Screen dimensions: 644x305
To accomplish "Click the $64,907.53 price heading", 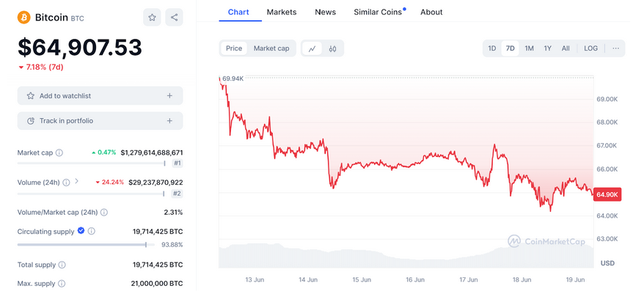I will tap(80, 48).
